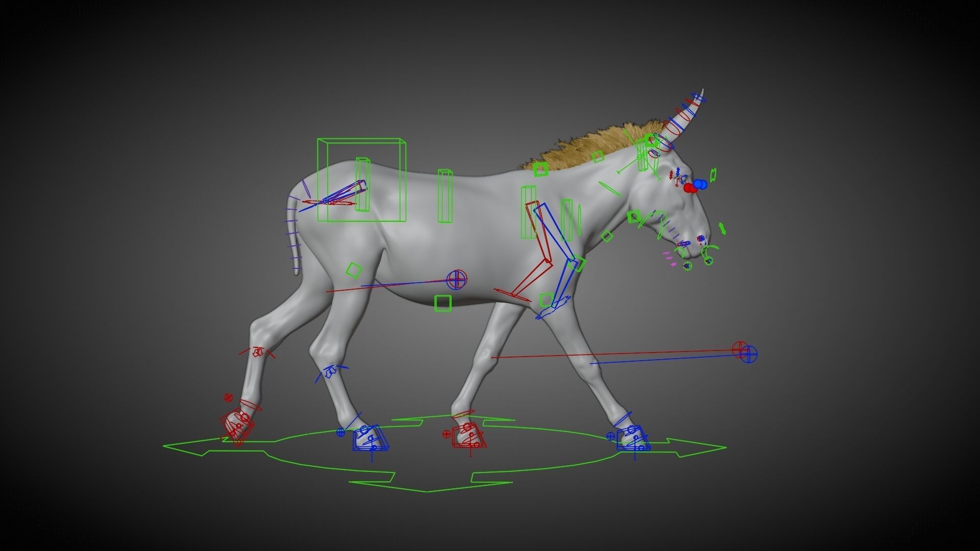Click the green square jaw control
The height and width of the screenshot is (551, 980).
(x=633, y=216)
